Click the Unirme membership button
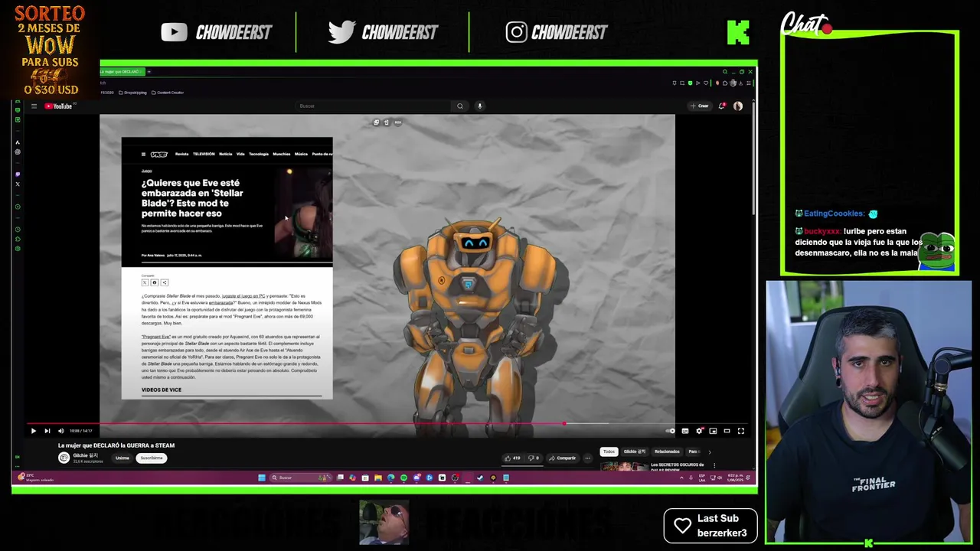Viewport: 980px width, 551px height. [x=122, y=458]
